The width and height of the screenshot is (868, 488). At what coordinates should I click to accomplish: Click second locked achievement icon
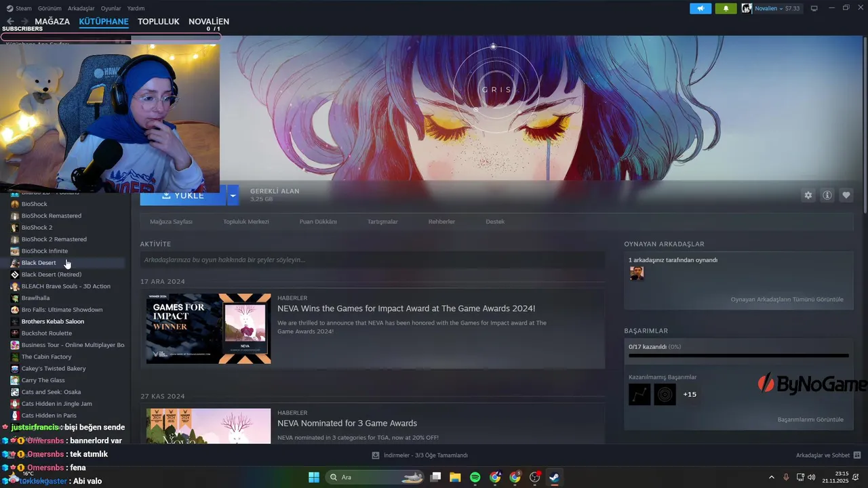coord(665,394)
